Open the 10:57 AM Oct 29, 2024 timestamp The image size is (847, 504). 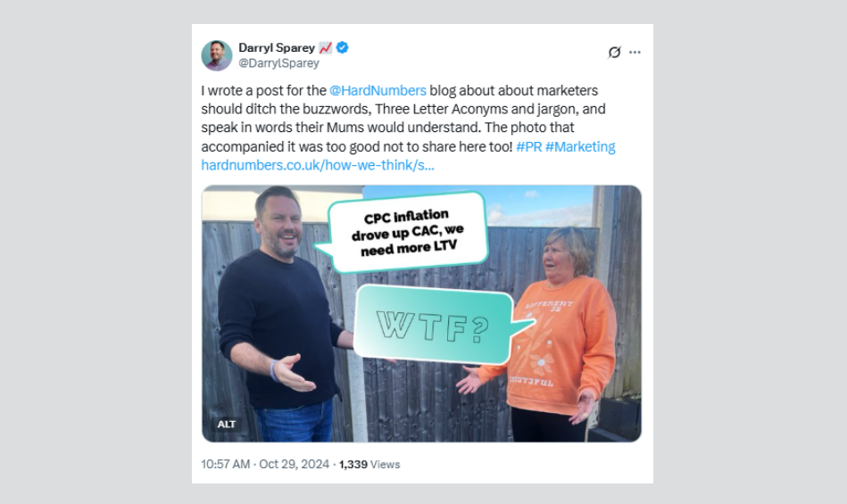coord(265,464)
